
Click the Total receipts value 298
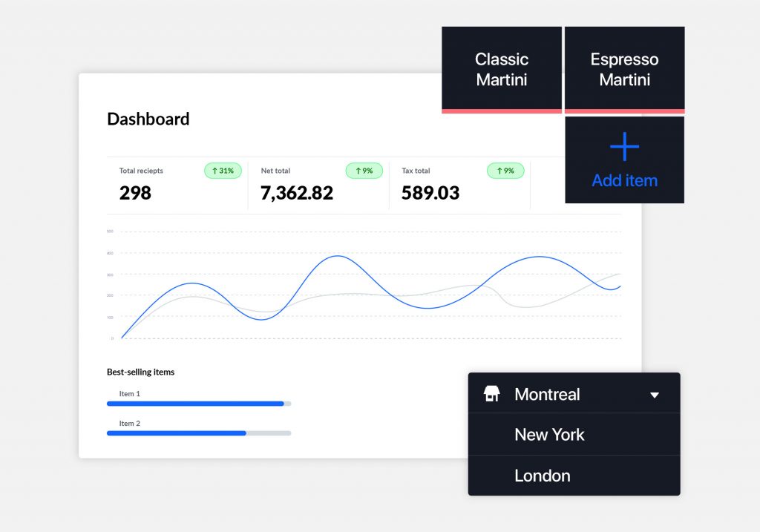click(135, 192)
